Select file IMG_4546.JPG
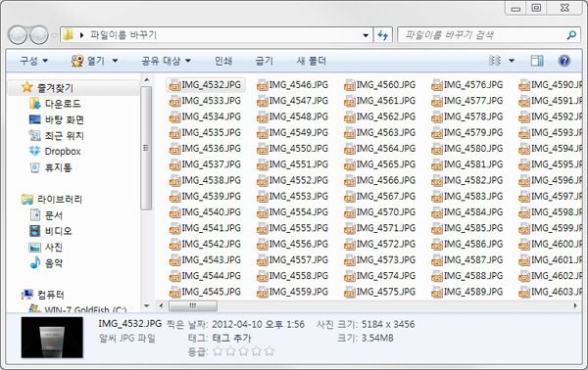This screenshot has width=588, height=370. (292, 85)
